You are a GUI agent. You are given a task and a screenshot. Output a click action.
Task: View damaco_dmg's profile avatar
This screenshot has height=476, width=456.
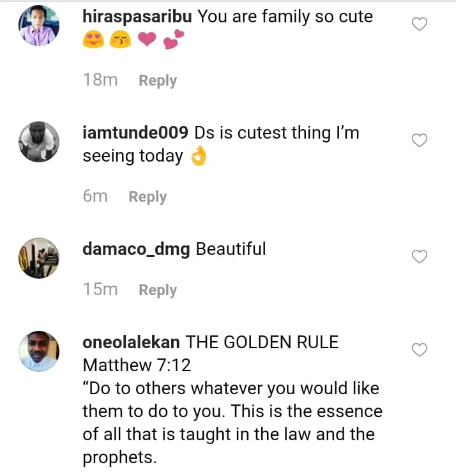(x=39, y=257)
